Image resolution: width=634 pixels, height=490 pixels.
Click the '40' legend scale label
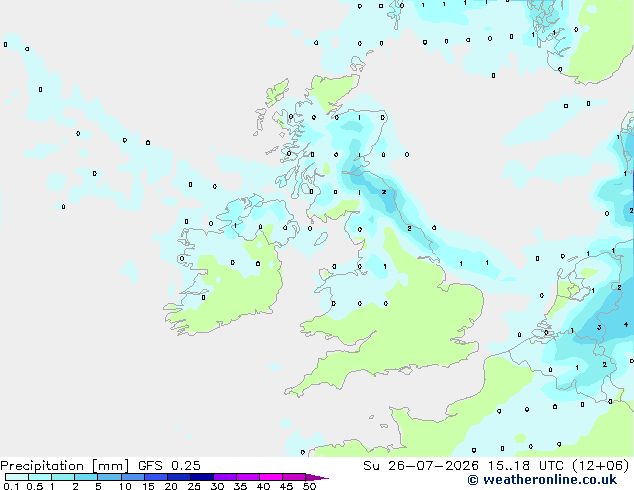[263, 486]
